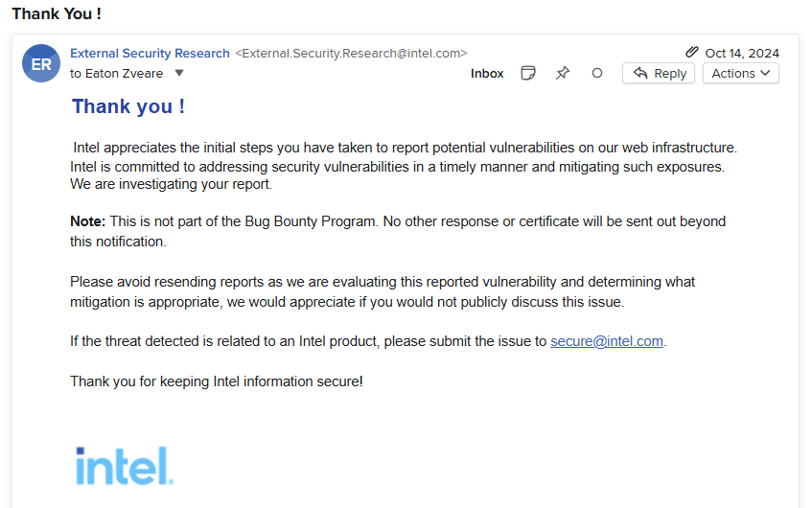Click the 'Thank You !' subject line
The width and height of the screenshot is (812, 508).
tap(57, 13)
